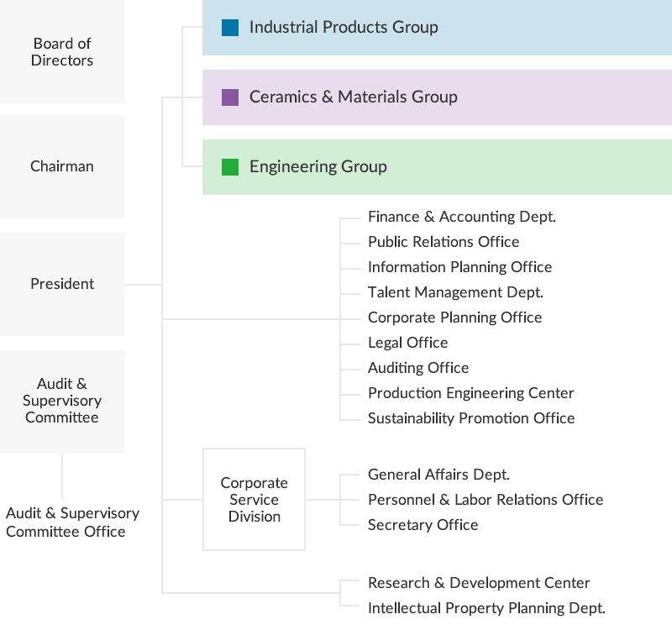672x630 pixels.
Task: Select the Chairman box
Action: tap(62, 166)
